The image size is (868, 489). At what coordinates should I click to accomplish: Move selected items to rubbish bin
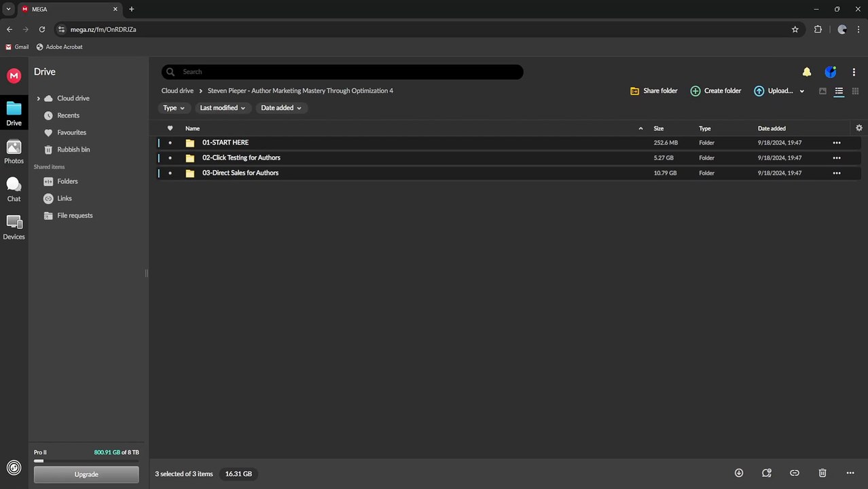tap(822, 473)
